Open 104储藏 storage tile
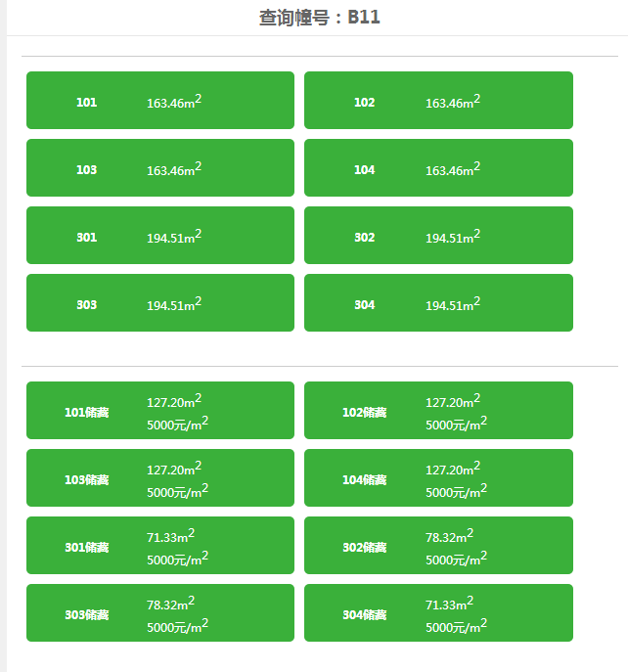This screenshot has height=672, width=628. [438, 478]
